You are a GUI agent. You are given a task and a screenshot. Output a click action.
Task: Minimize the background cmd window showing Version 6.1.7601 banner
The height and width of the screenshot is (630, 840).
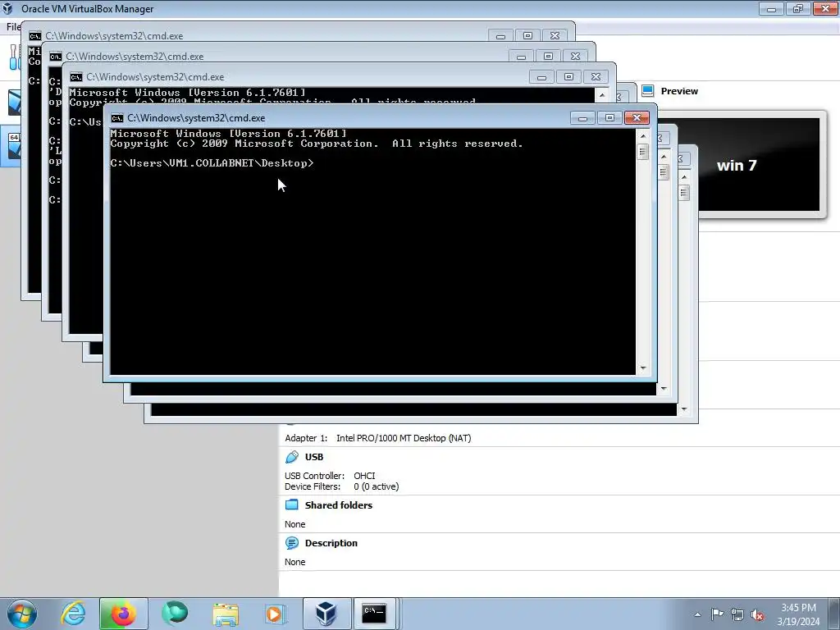[x=541, y=76]
